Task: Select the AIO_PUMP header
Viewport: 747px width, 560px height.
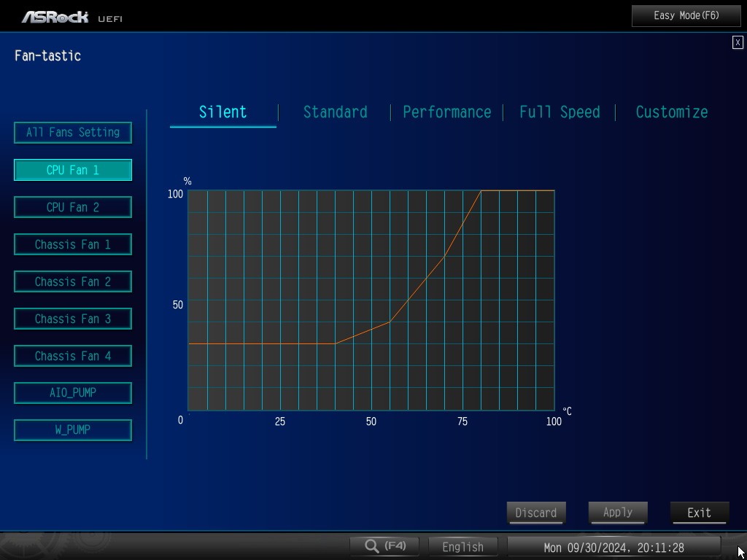Action: click(x=73, y=393)
